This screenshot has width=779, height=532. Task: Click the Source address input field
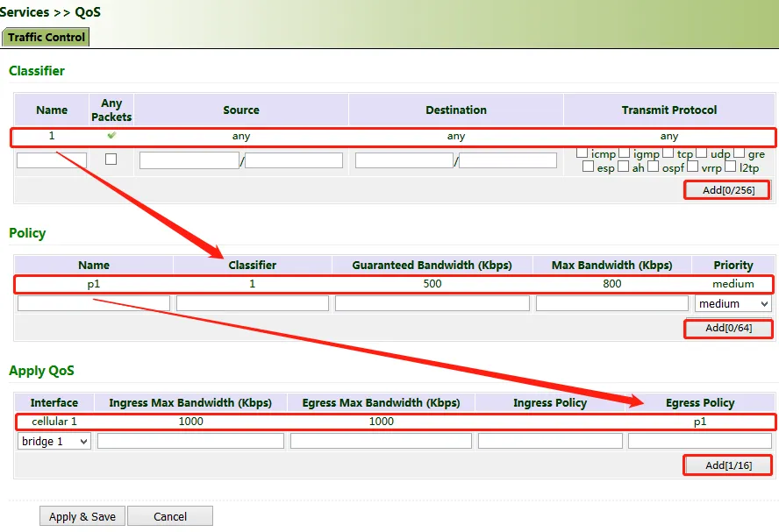189,160
